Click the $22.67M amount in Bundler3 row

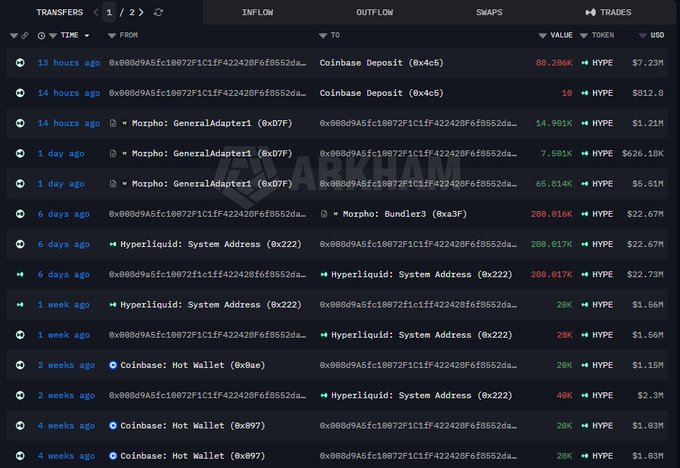point(645,214)
